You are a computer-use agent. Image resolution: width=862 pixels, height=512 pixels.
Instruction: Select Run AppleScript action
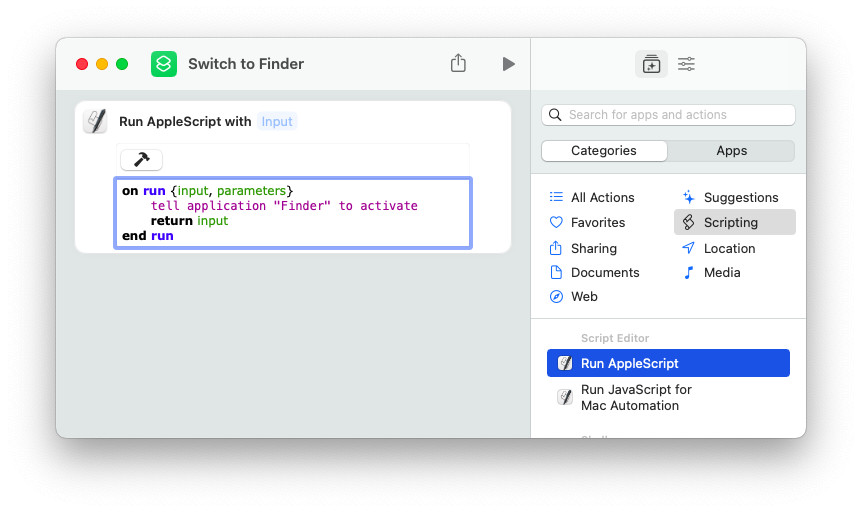(668, 363)
